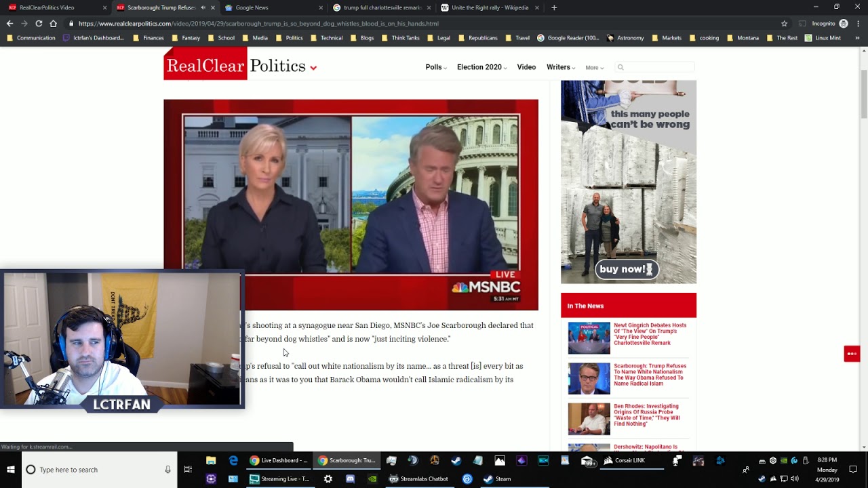Open the Newt Gingrich story thumbnail
The image size is (868, 488).
tap(589, 338)
